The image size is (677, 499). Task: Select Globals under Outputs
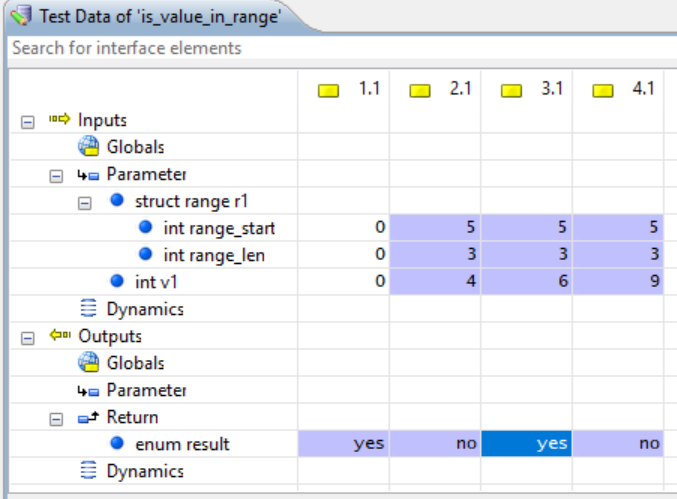click(136, 363)
